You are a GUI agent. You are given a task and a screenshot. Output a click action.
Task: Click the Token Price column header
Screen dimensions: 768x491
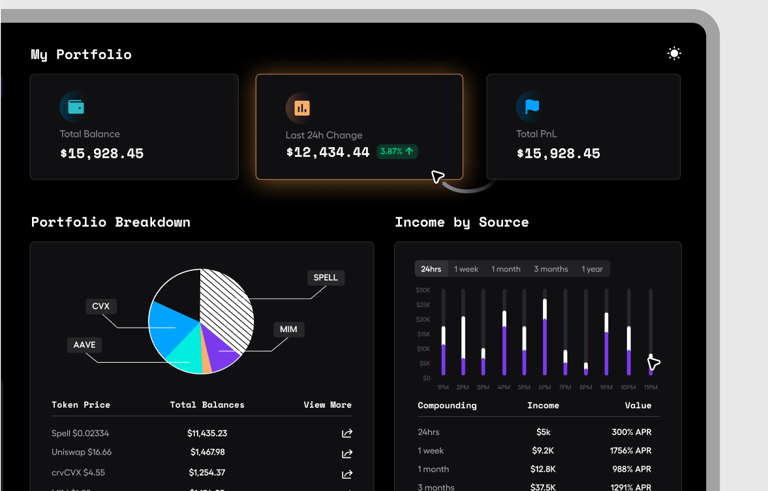[x=81, y=405]
